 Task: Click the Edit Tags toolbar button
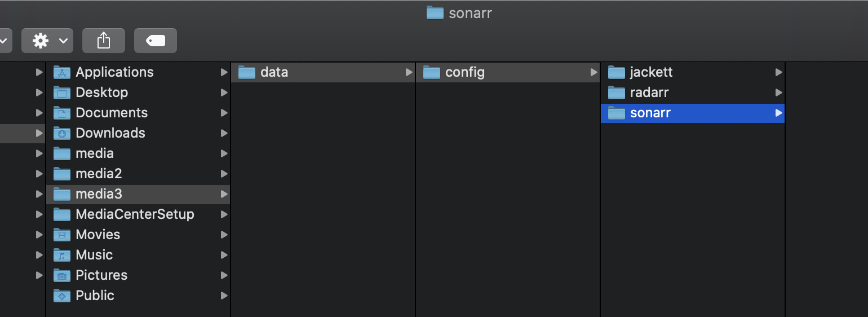tap(156, 41)
